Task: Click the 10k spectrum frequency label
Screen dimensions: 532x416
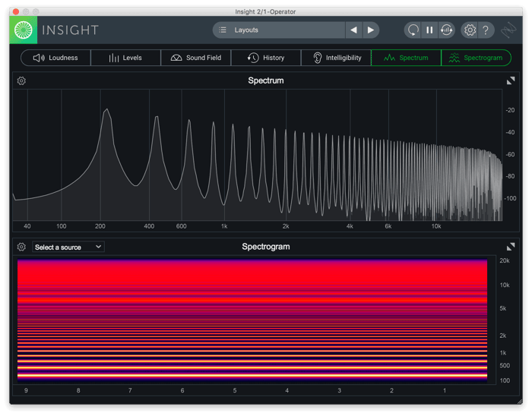Action: pyautogui.click(x=436, y=226)
